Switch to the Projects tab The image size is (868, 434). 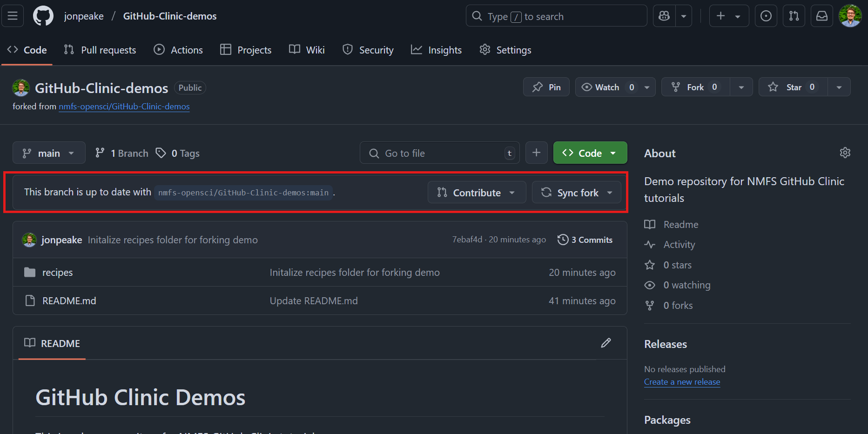click(246, 50)
